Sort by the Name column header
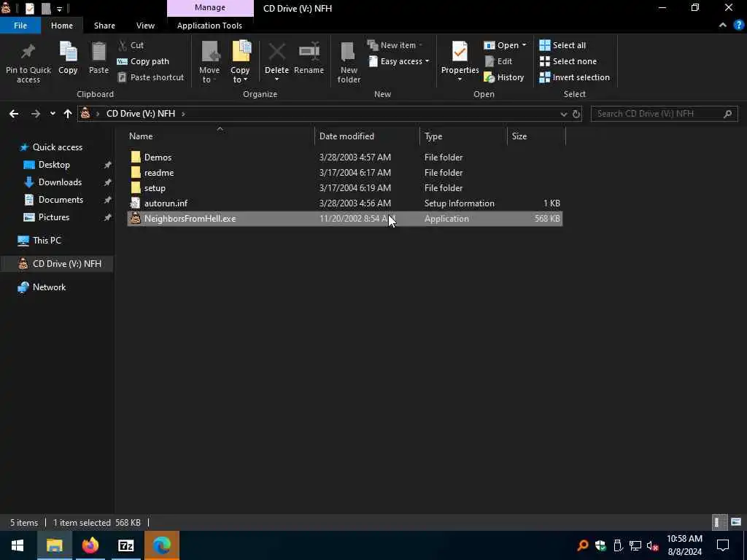The image size is (747, 560). tap(220, 136)
